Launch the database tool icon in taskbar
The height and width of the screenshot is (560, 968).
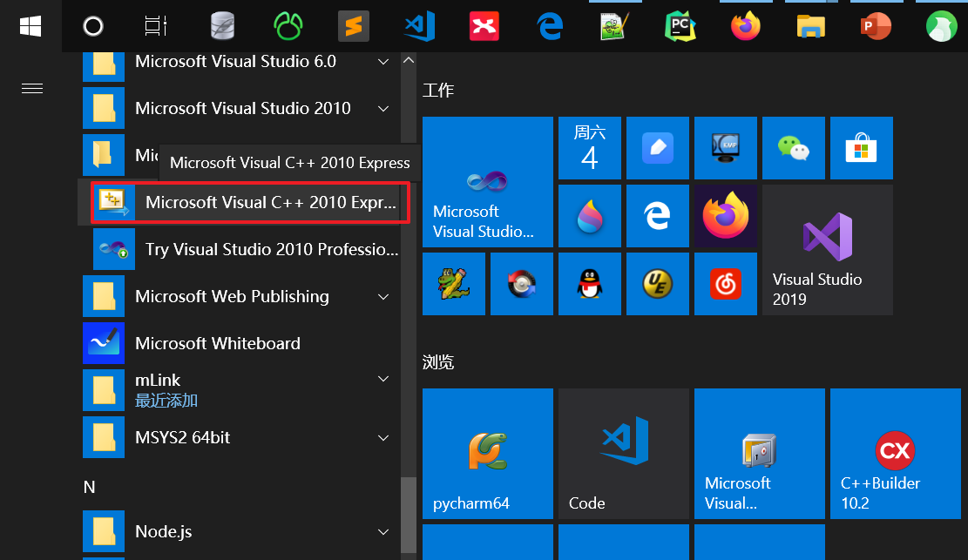[x=222, y=26]
